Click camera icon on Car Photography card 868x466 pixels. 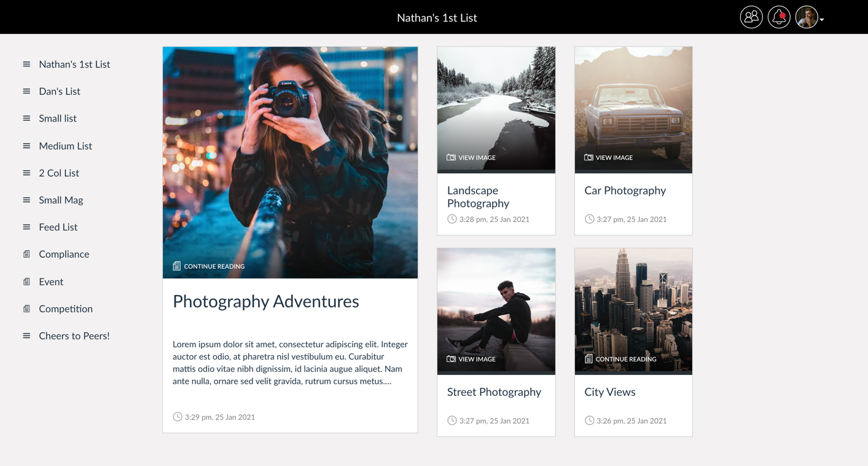point(588,157)
